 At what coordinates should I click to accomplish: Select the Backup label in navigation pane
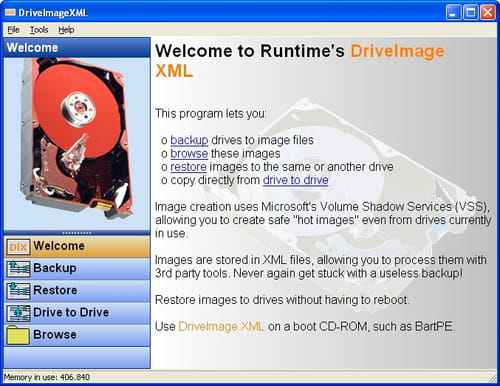click(55, 268)
